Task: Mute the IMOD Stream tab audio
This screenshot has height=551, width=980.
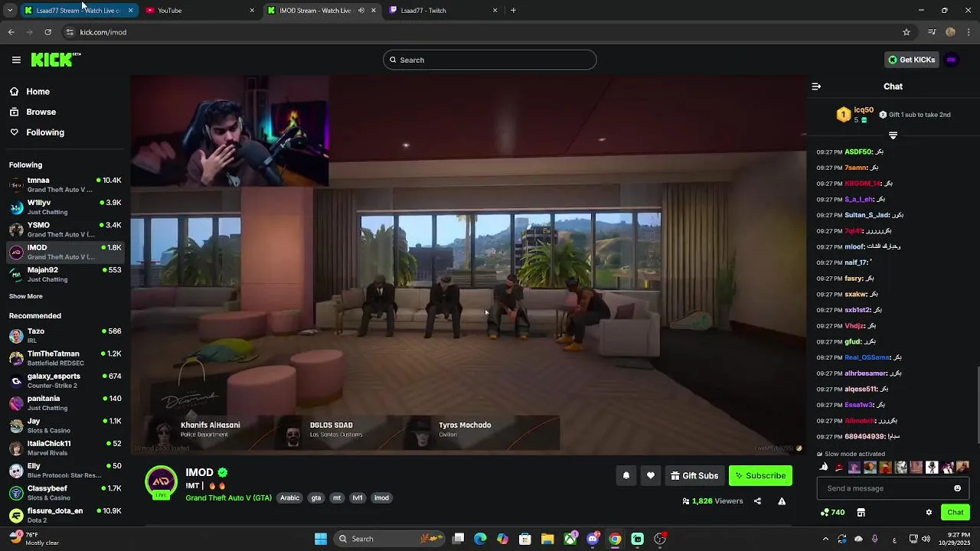Action: click(361, 11)
